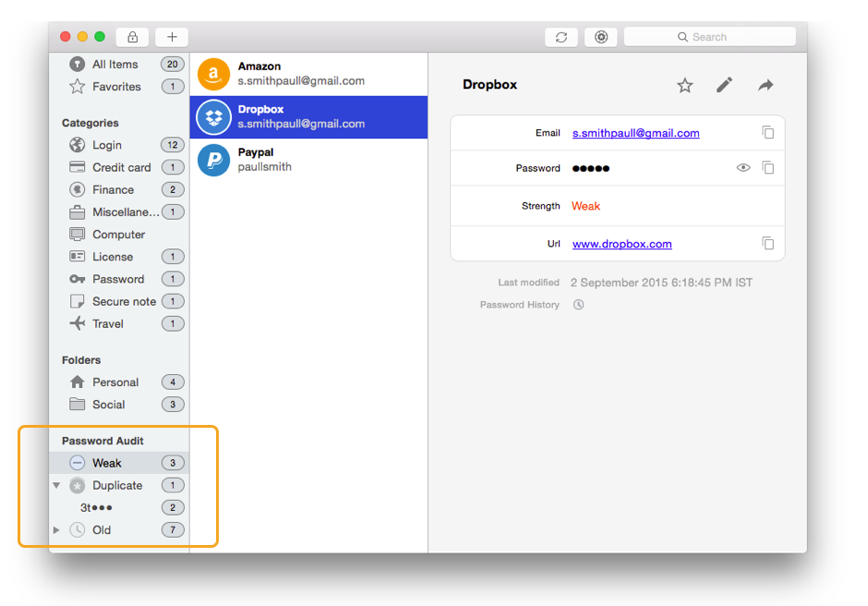This screenshot has height=606, width=868.
Task: Click the masked password dots
Action: (591, 168)
